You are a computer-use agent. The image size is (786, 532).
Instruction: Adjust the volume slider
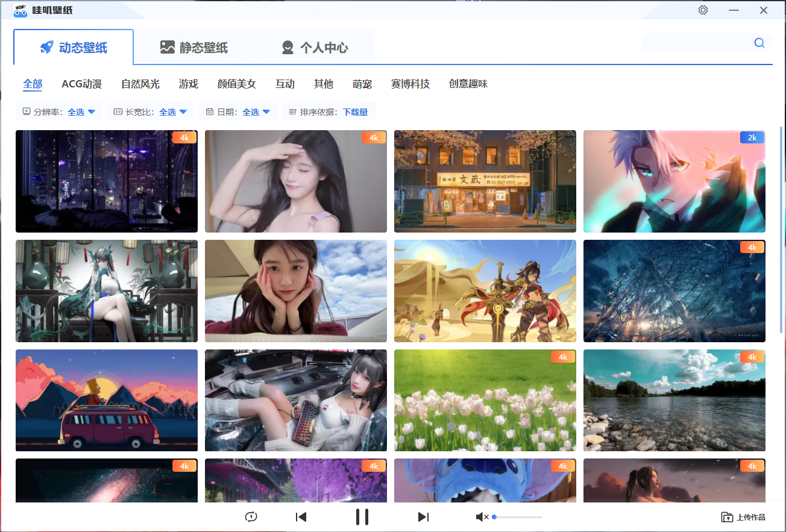pos(518,517)
